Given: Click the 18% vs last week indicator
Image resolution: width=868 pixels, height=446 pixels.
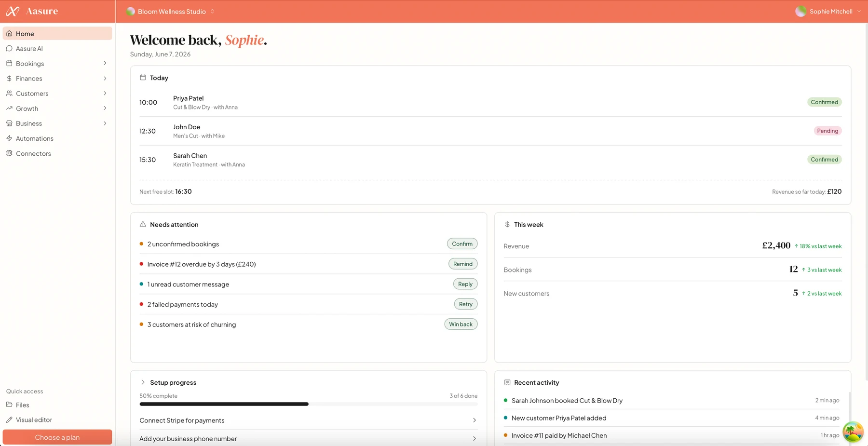Looking at the screenshot, I should click(x=818, y=246).
